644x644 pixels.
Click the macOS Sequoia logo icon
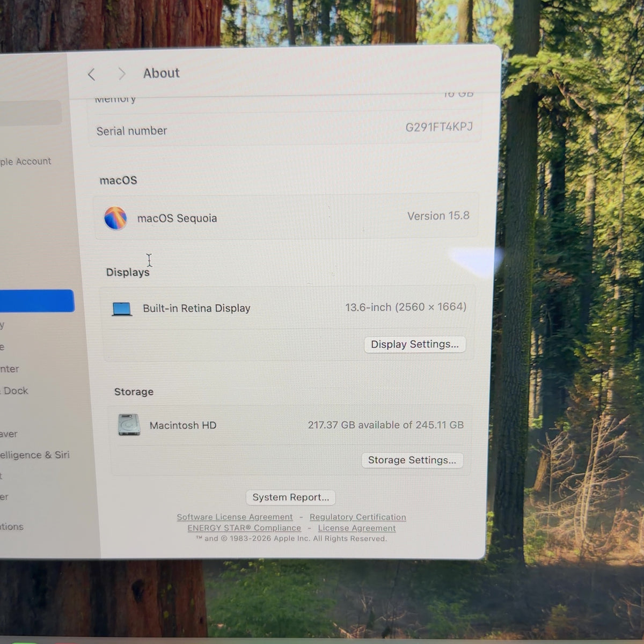coord(115,218)
